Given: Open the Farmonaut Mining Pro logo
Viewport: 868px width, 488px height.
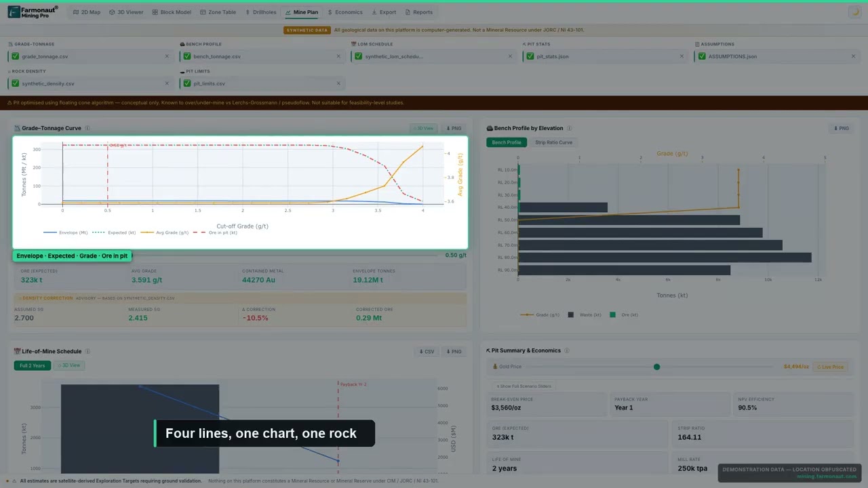Looking at the screenshot, I should (x=33, y=12).
